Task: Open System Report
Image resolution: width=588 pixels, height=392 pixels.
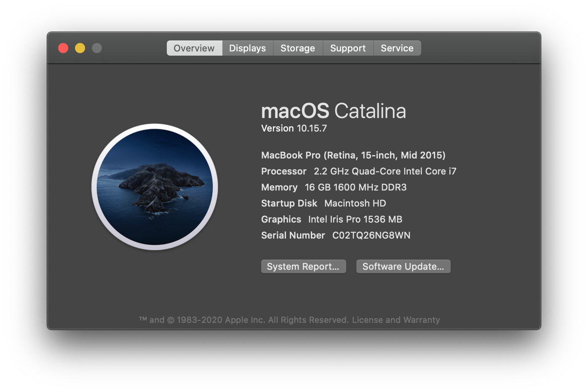Action: (303, 266)
